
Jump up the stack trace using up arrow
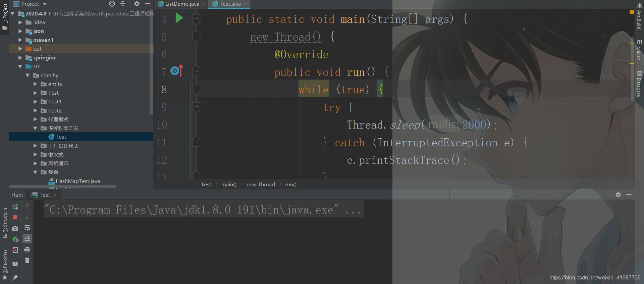[x=27, y=206]
